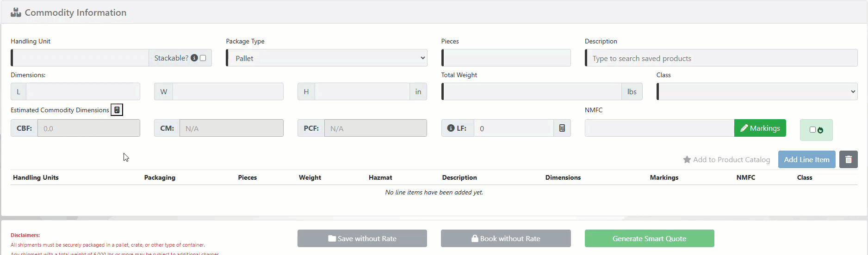Screen dimensions: 868x255
Task: Enable the Stackable checkbox
Action: [x=203, y=58]
